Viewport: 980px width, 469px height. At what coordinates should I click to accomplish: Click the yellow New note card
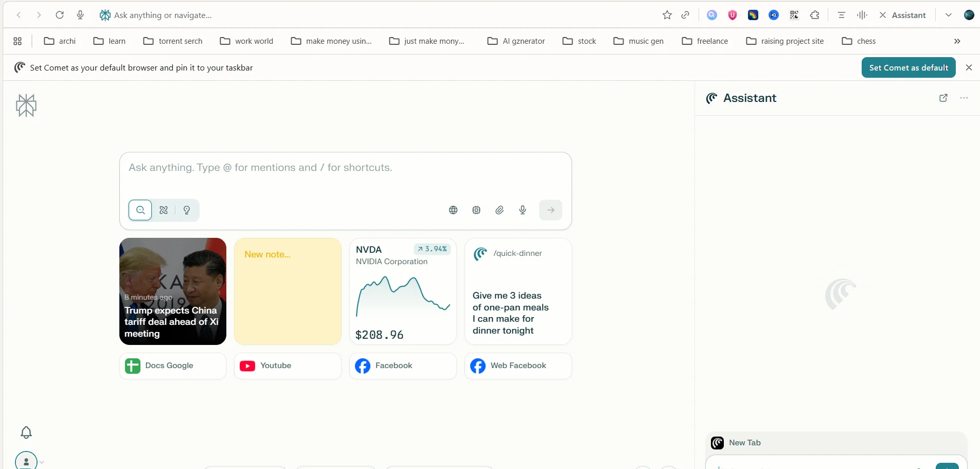pyautogui.click(x=288, y=291)
